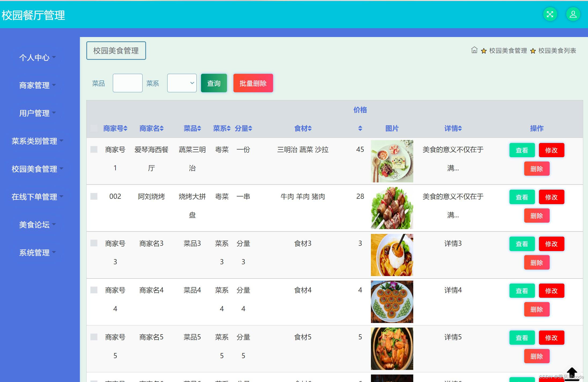This screenshot has height=382, width=588.
Task: Sort the 菜品 column with its sort icon
Action: click(x=199, y=128)
